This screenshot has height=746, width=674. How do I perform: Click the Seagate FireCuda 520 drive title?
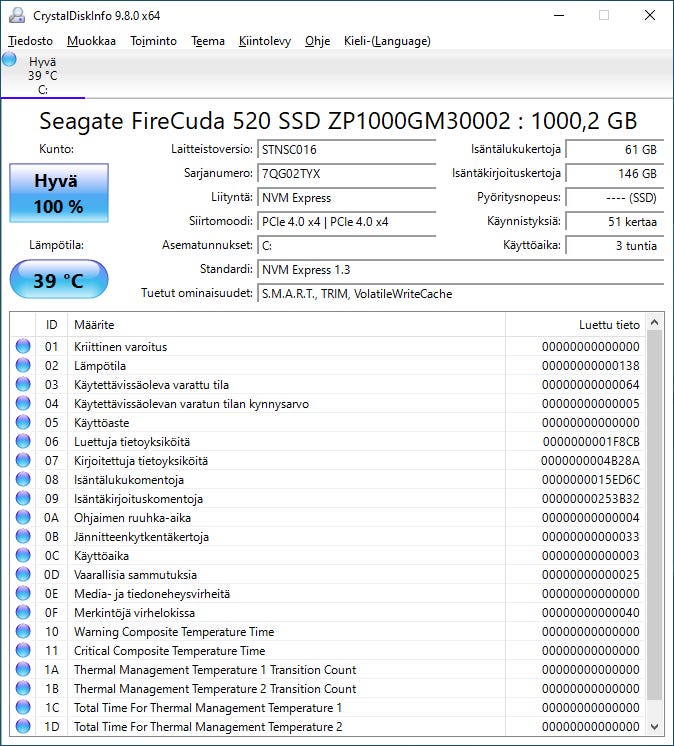(x=338, y=121)
